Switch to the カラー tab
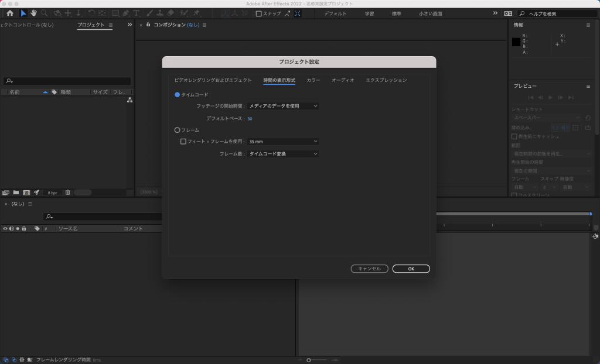600x364 pixels. 313,80
